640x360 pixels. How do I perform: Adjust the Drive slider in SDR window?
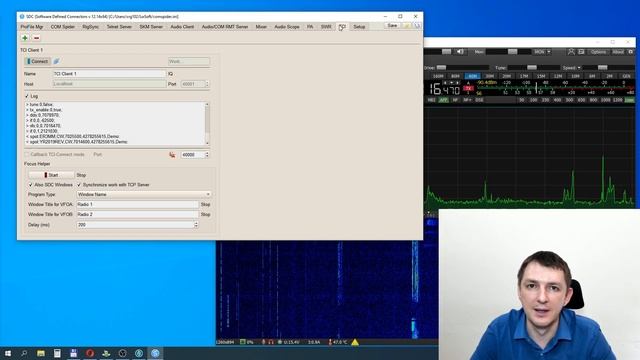463,68
